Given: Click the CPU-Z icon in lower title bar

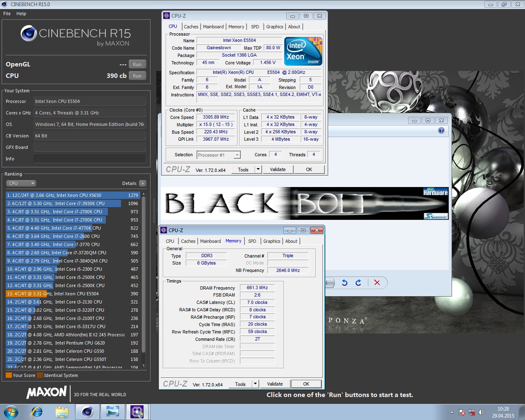Looking at the screenshot, I should click(x=164, y=231).
